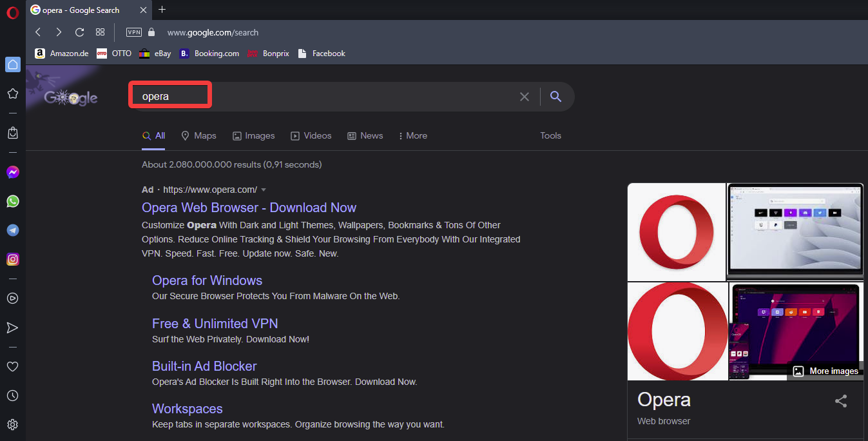Open the top-left Opera logo thumbnail

click(x=677, y=232)
